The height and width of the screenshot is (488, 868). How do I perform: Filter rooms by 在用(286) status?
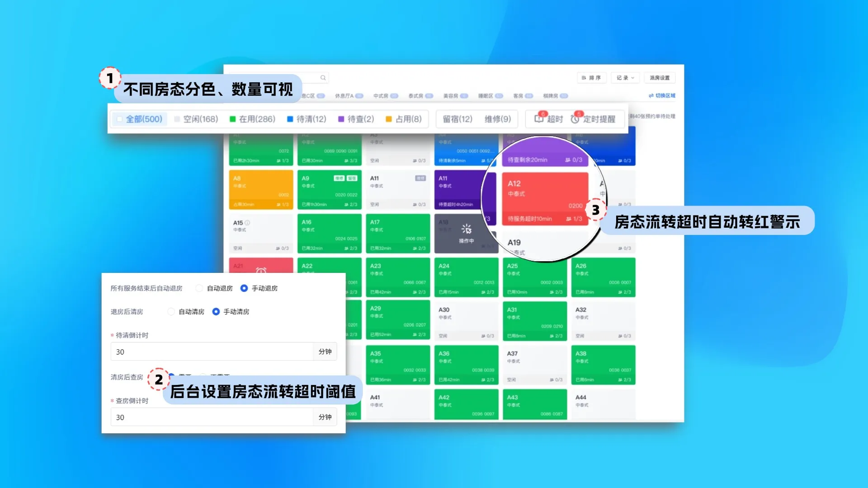coord(252,119)
